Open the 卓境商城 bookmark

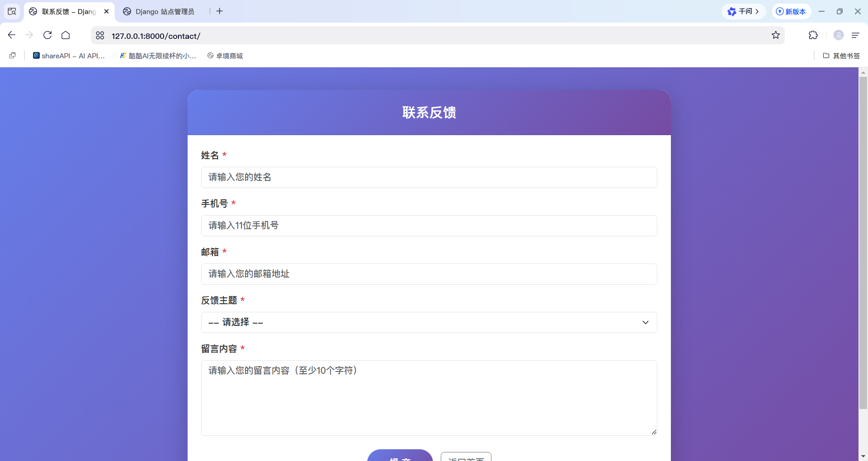tap(225, 56)
